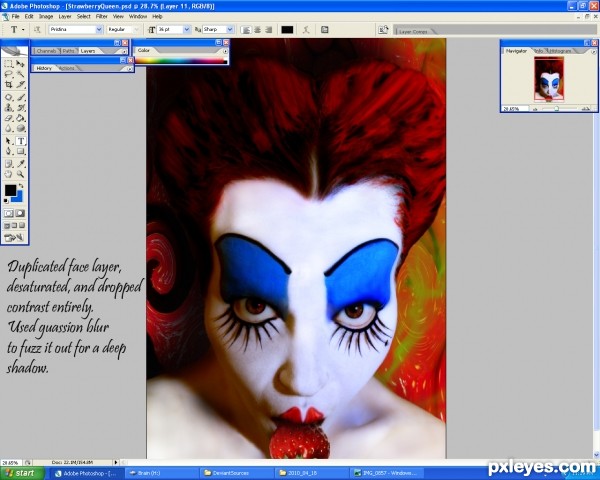
Task: Open DeviantSources folder from taskbar
Action: pyautogui.click(x=236, y=473)
